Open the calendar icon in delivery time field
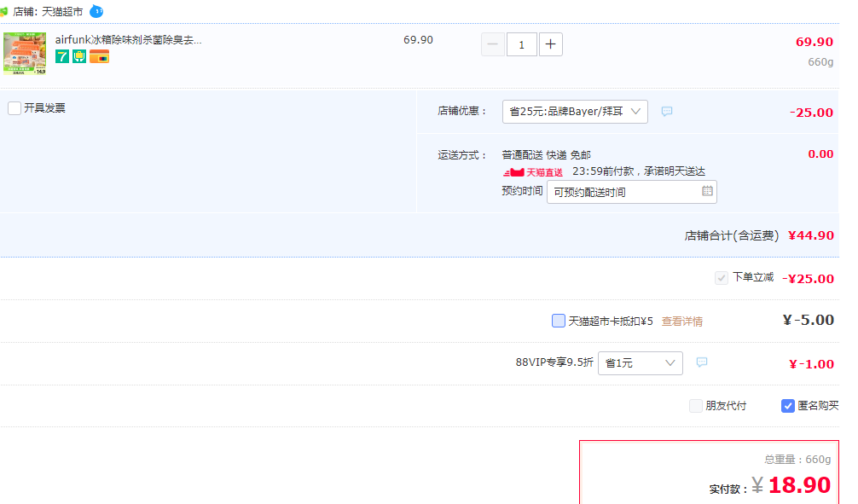 707,191
